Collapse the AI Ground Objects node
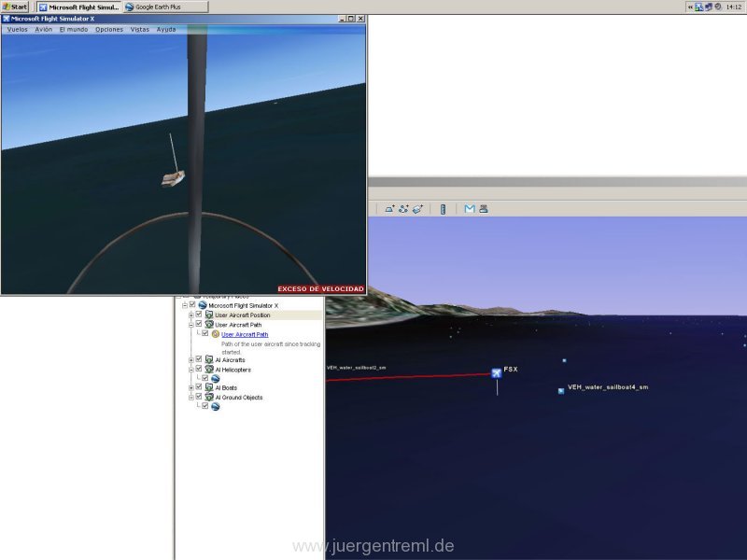The width and height of the screenshot is (747, 560). tap(191, 397)
